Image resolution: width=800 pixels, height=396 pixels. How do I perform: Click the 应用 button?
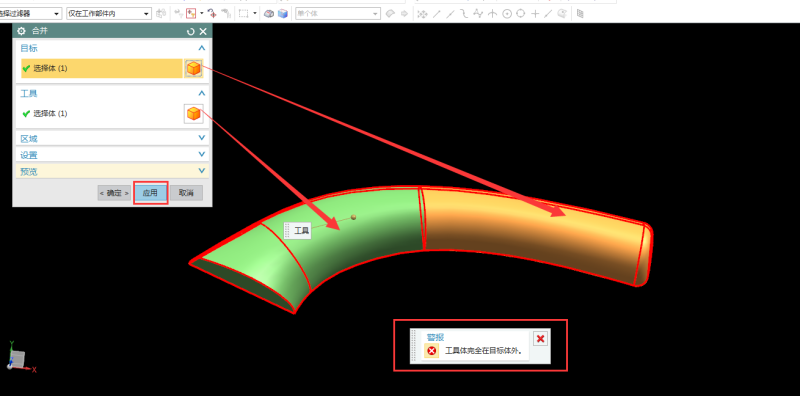point(150,193)
